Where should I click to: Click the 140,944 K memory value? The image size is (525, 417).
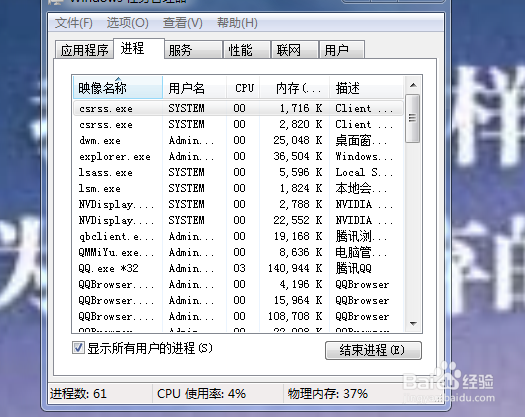click(295, 268)
